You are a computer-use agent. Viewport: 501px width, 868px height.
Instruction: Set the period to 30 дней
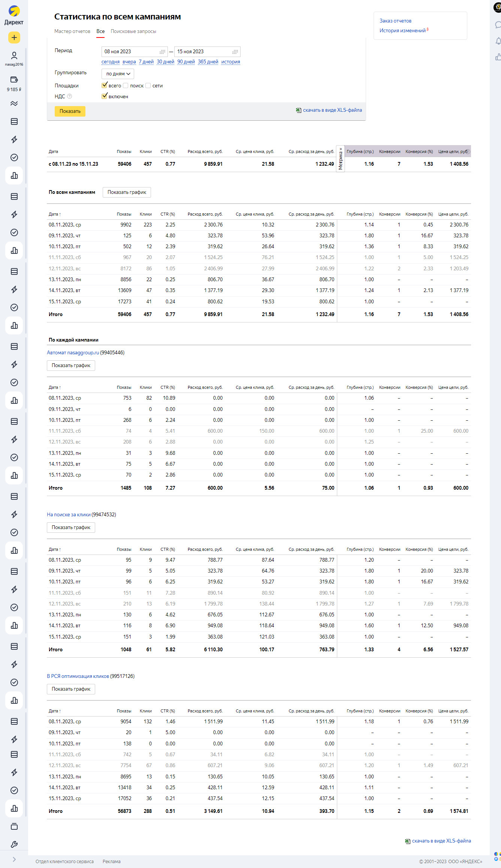(165, 62)
